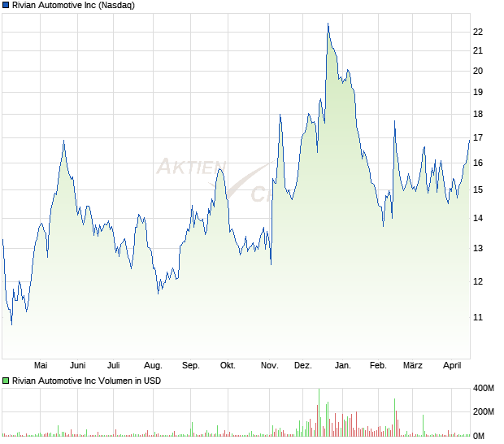The height and width of the screenshot is (444, 504).
Task: Select the 'Juli' month label
Action: (114, 366)
